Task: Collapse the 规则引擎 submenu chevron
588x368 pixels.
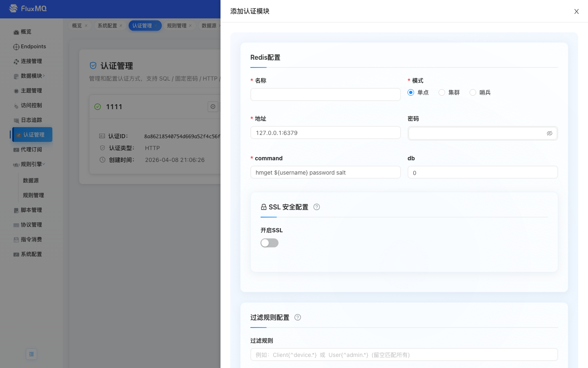Action: click(x=44, y=164)
